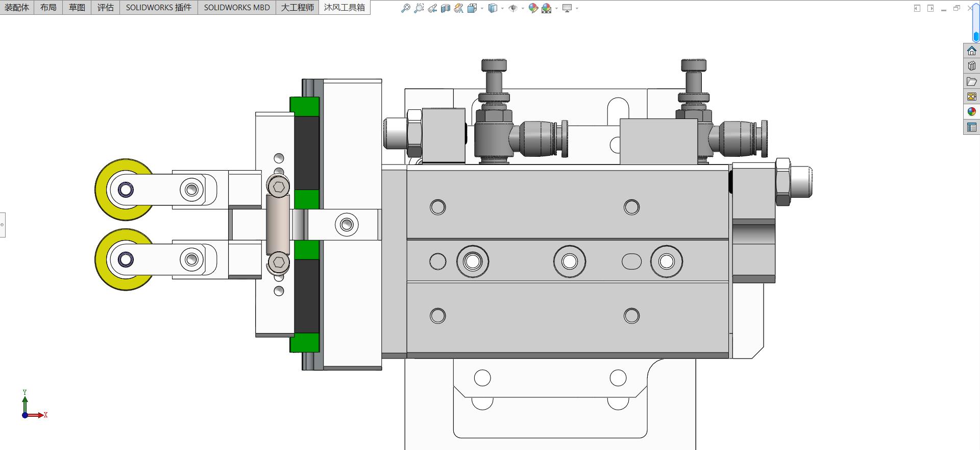This screenshot has width=980, height=450.
Task: Switch to the 装配体 tab
Action: [17, 7]
